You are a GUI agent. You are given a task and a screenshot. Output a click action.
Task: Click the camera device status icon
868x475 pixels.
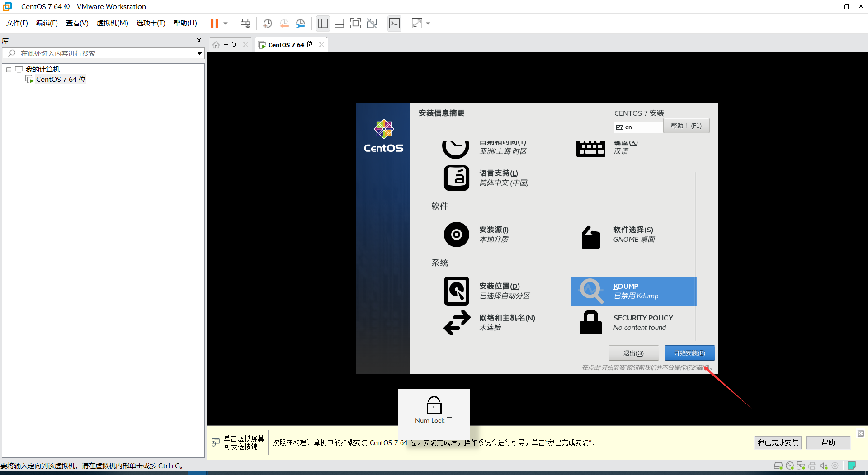pyautogui.click(x=835, y=466)
